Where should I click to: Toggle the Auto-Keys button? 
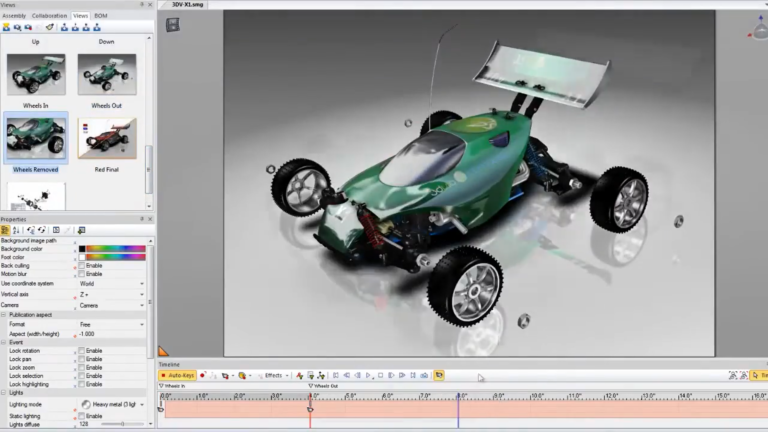tap(177, 376)
